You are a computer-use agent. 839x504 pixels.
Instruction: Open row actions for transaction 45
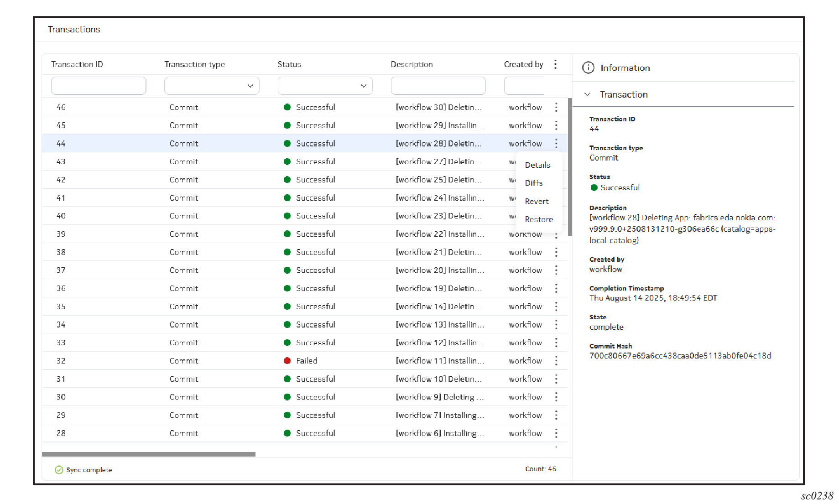click(x=556, y=125)
